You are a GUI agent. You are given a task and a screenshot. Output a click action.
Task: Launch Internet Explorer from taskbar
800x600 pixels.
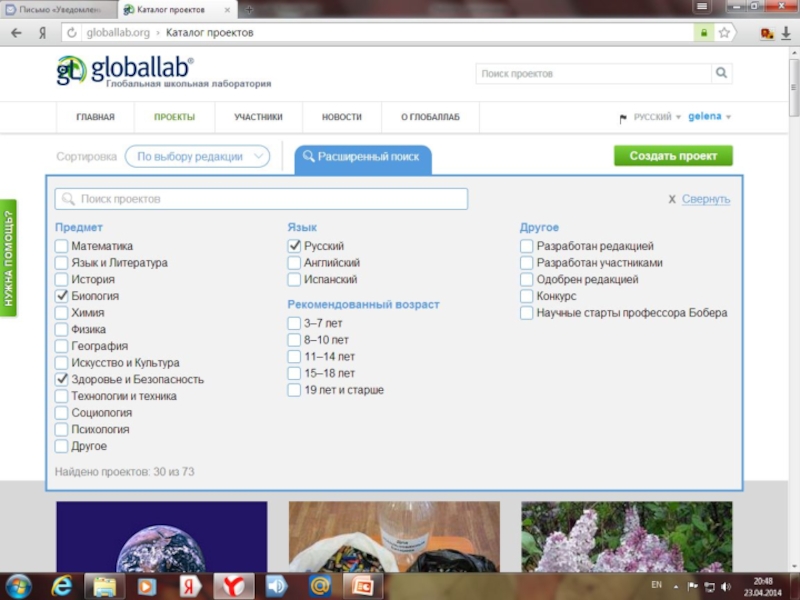click(x=62, y=587)
